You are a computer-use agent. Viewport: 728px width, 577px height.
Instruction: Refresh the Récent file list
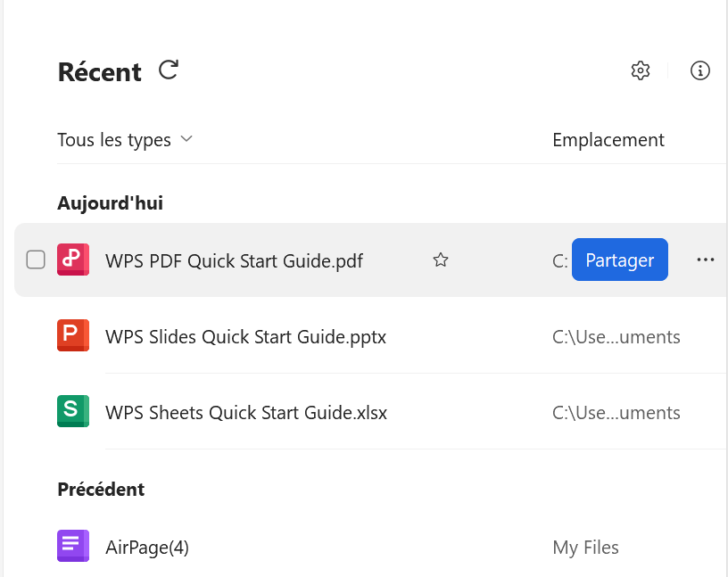pyautogui.click(x=168, y=70)
